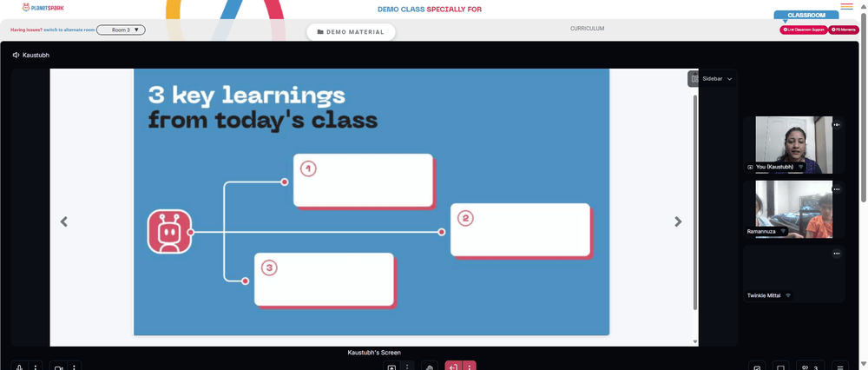
Task: Click the network signal icon on Ramannuza's tile
Action: coord(783,231)
